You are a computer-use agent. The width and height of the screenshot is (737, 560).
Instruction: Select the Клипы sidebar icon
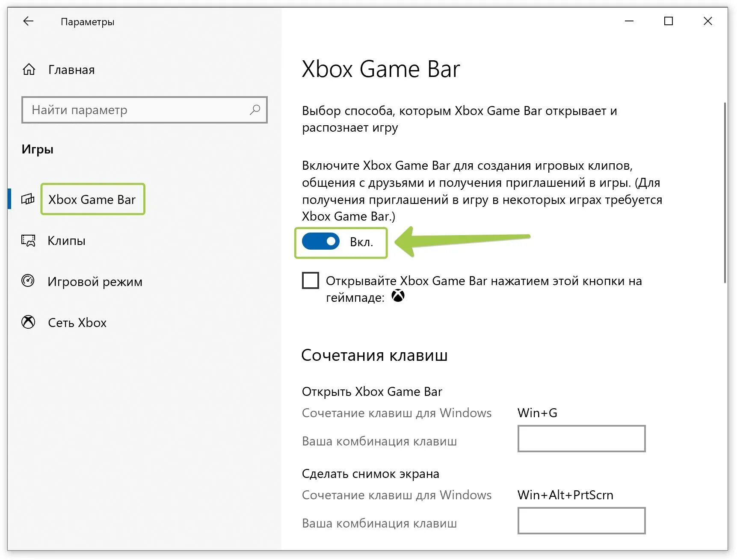click(x=28, y=240)
